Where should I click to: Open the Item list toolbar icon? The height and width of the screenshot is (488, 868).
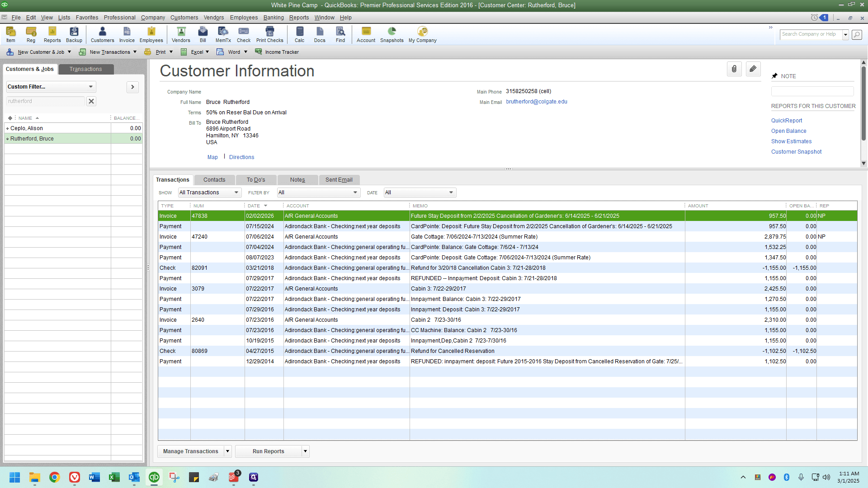click(11, 34)
